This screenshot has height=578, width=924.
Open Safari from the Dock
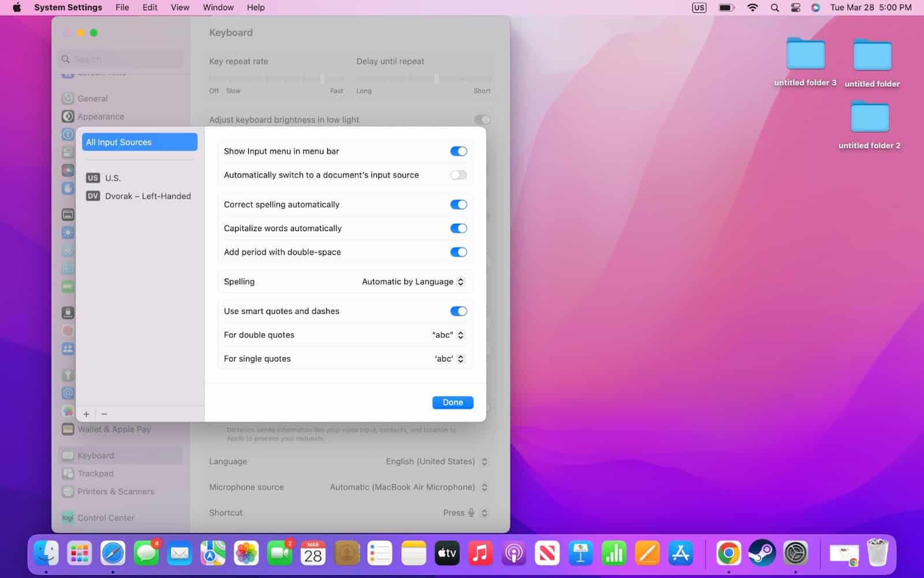[113, 553]
